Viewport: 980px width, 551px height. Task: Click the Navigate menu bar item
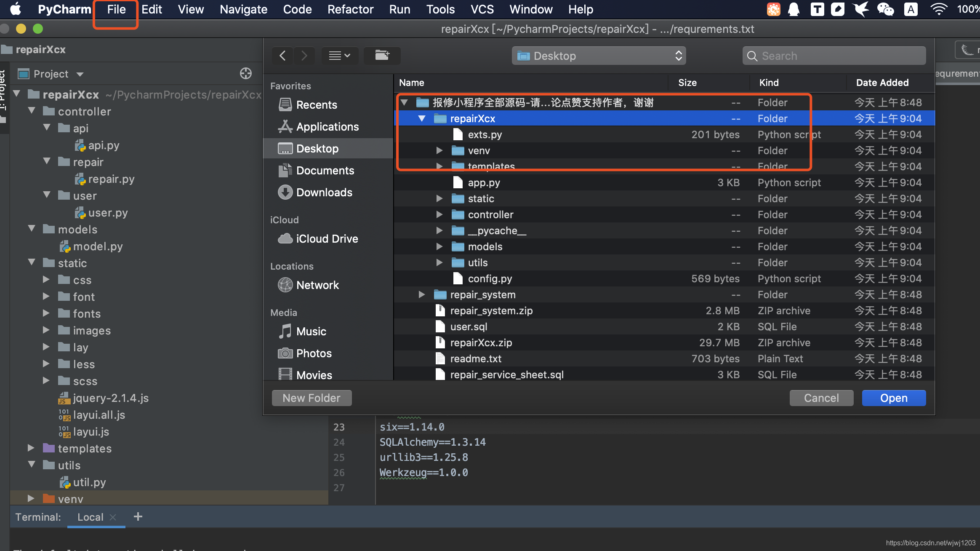tap(243, 9)
